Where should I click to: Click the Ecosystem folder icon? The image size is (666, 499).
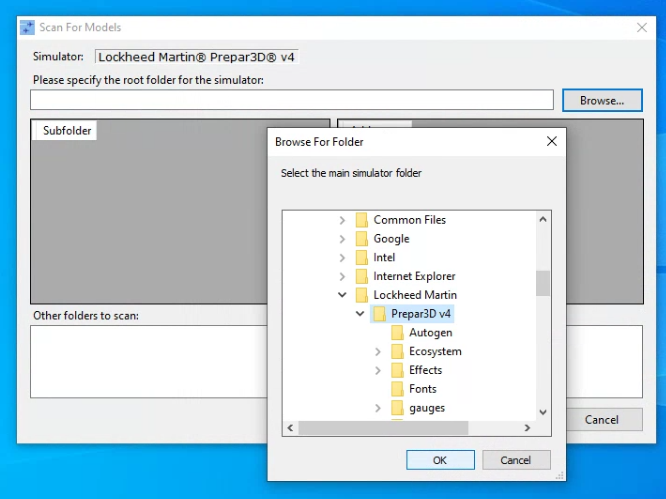tap(397, 351)
